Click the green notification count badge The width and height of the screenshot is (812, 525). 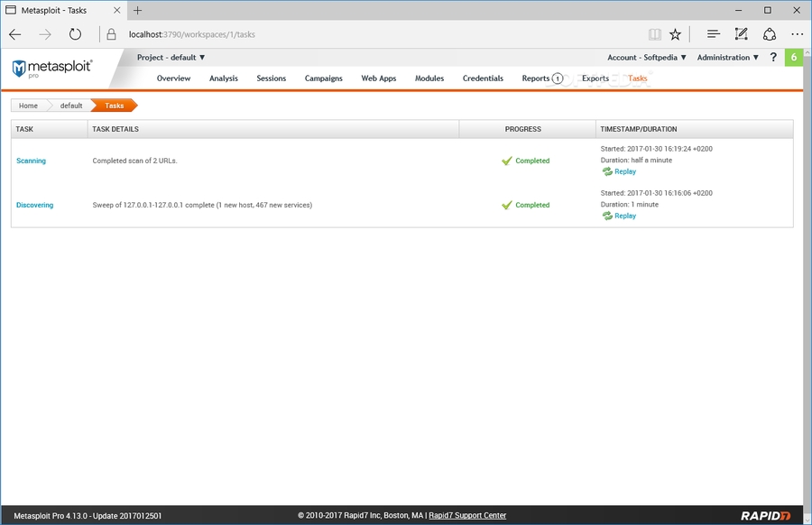793,58
